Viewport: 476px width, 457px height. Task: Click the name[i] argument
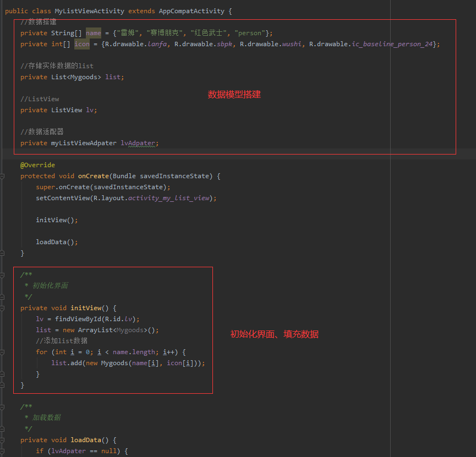pyautogui.click(x=145, y=363)
